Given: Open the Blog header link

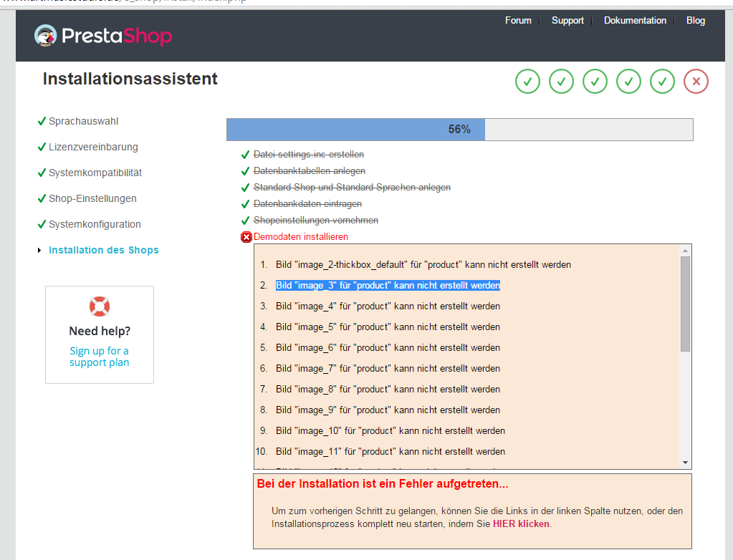Looking at the screenshot, I should click(696, 21).
